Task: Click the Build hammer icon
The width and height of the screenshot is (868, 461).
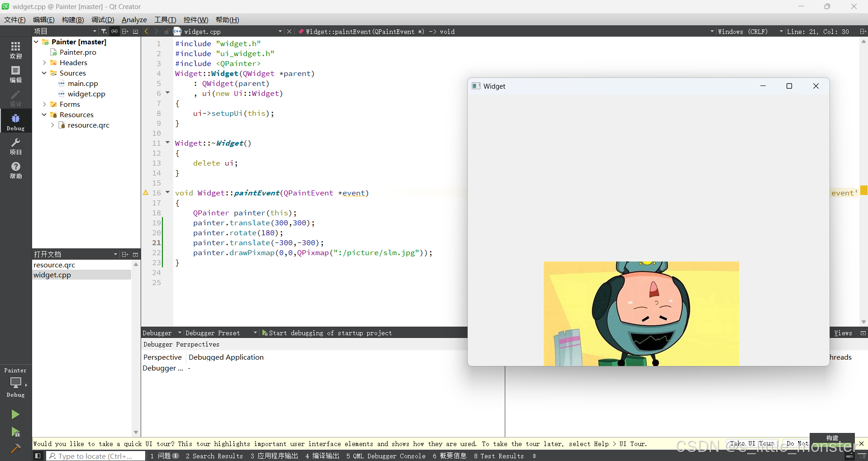Action: (15, 448)
